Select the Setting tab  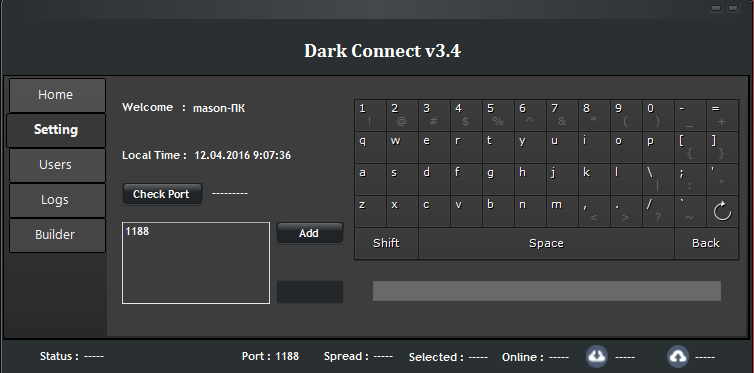[56, 130]
